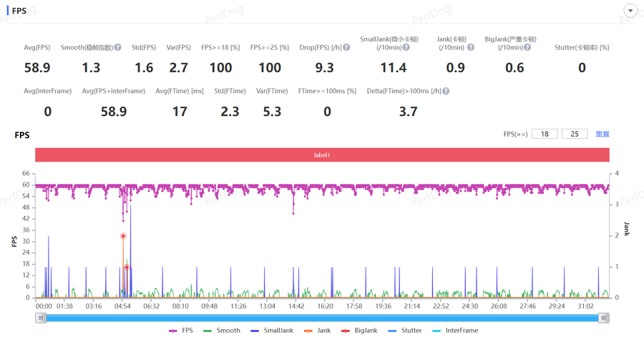The image size is (644, 342).
Task: Click help icon next to Smooth metric
Action: coord(117,48)
